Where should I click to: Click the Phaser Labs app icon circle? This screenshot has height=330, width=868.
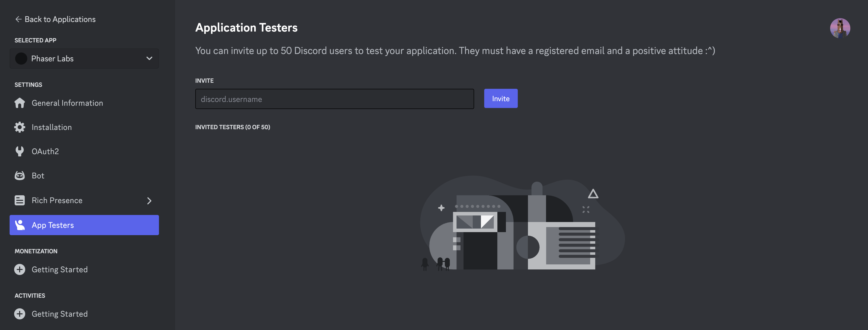click(x=21, y=59)
